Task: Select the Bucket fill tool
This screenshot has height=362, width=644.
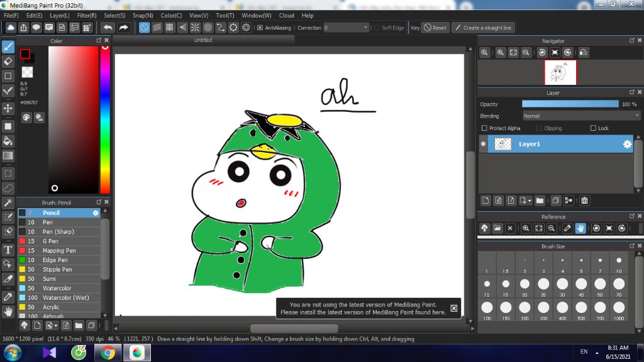Action: (8, 141)
